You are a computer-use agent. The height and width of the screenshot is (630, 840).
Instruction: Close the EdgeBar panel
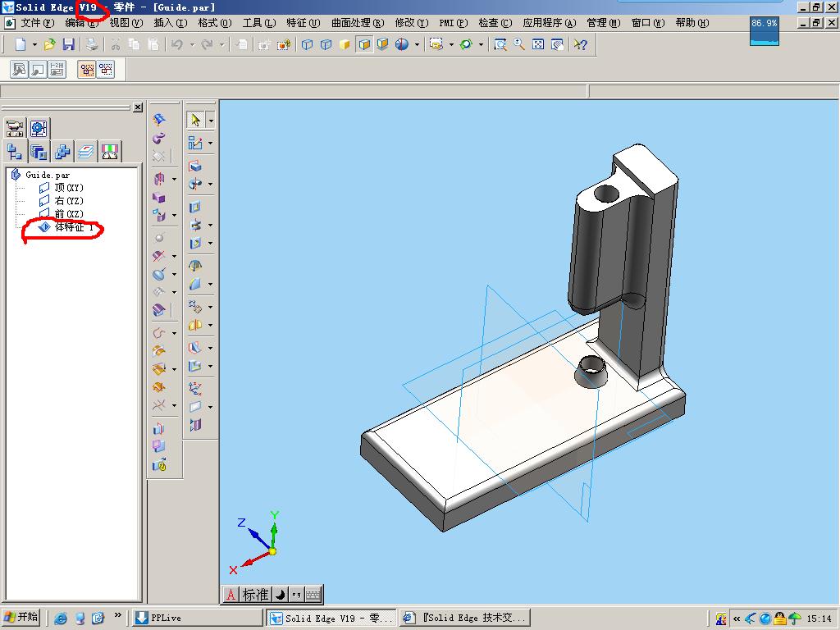(x=138, y=107)
